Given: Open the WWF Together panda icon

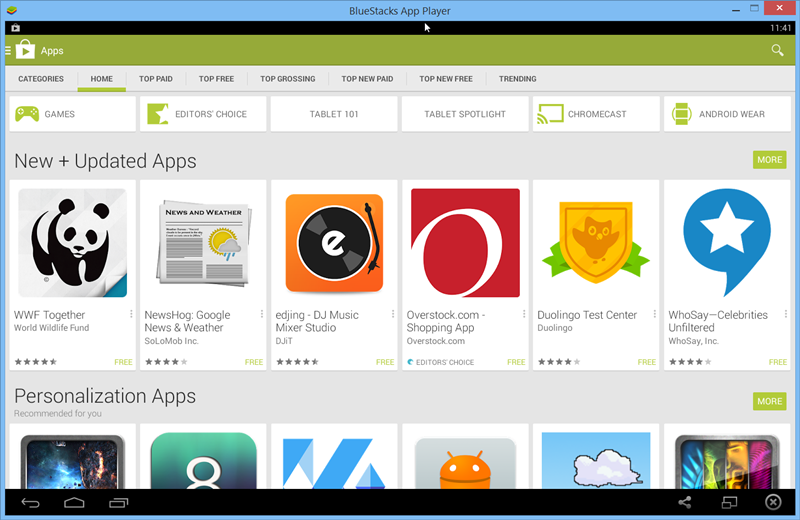Looking at the screenshot, I should tap(72, 243).
